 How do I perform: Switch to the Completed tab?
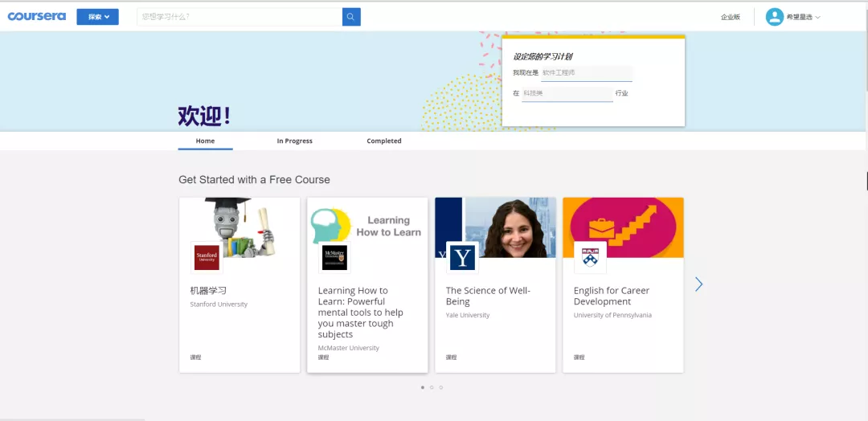383,141
